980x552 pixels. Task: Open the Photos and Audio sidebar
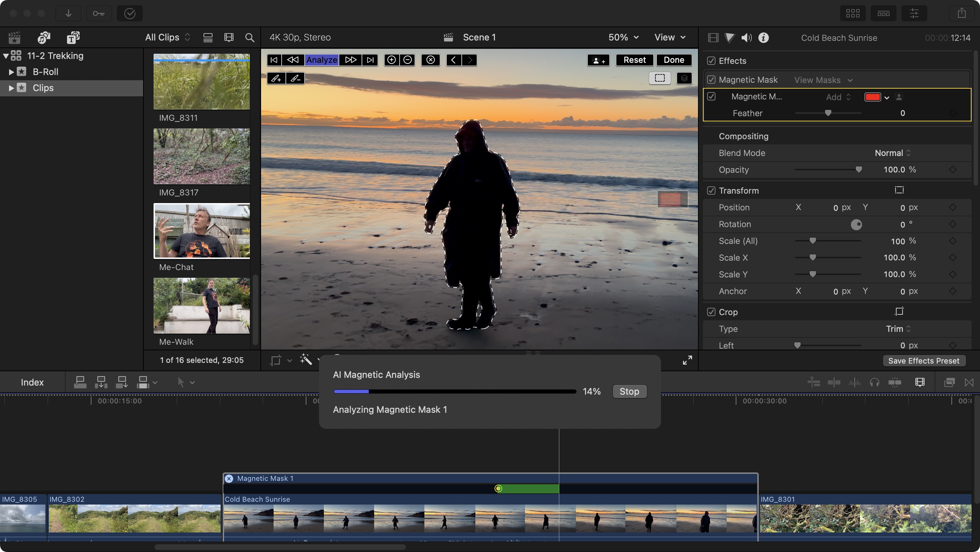43,37
